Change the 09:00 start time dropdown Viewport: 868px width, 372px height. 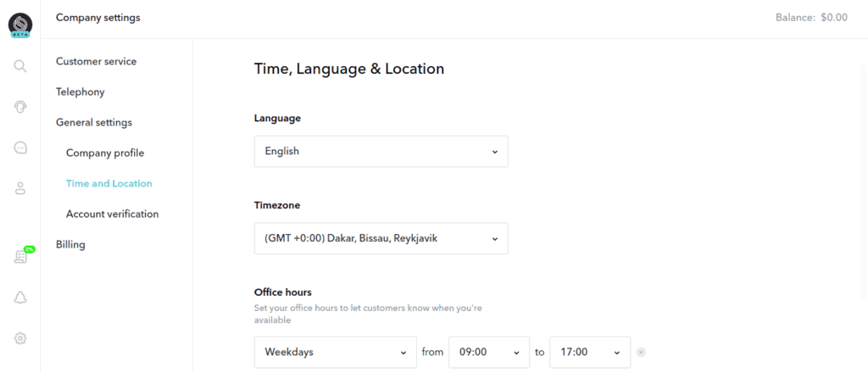click(489, 352)
